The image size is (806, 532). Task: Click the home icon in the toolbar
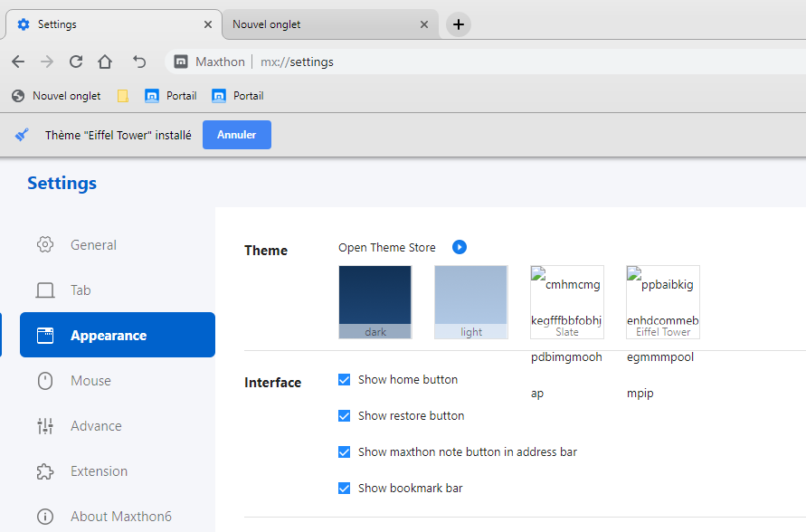(x=104, y=62)
